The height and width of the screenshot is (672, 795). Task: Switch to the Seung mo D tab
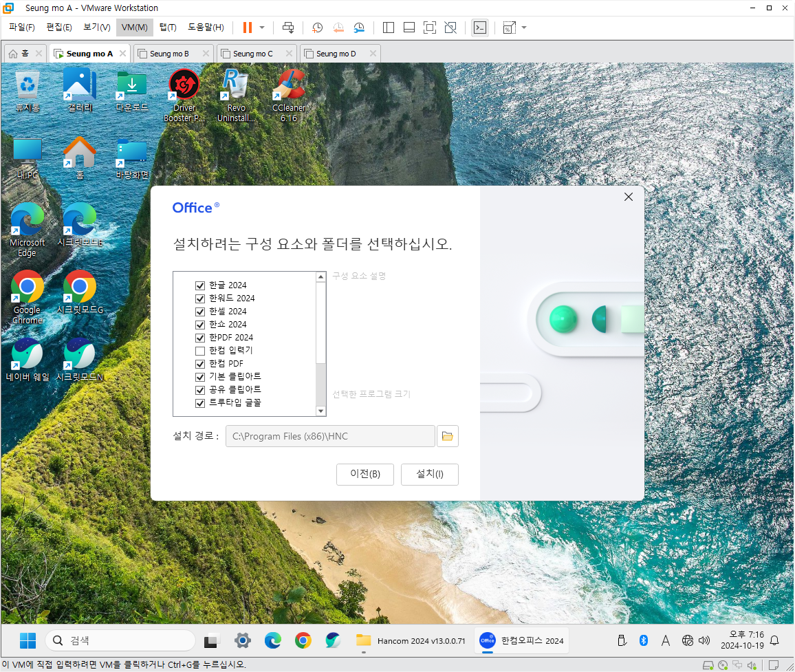[x=336, y=53]
